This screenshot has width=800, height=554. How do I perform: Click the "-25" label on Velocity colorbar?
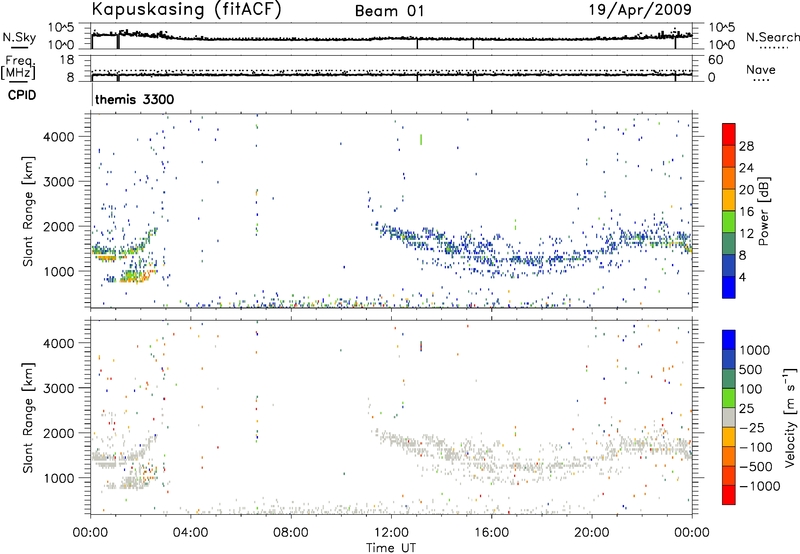[x=752, y=428]
